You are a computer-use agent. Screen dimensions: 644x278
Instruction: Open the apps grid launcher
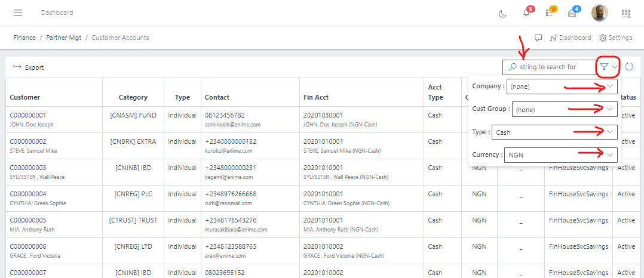coord(626,14)
